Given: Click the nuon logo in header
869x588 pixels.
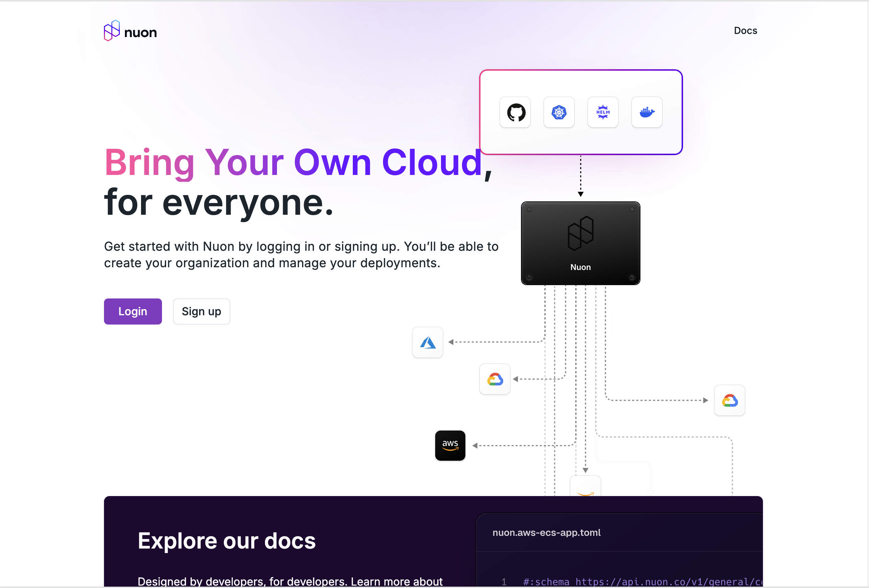Looking at the screenshot, I should click(112, 31).
